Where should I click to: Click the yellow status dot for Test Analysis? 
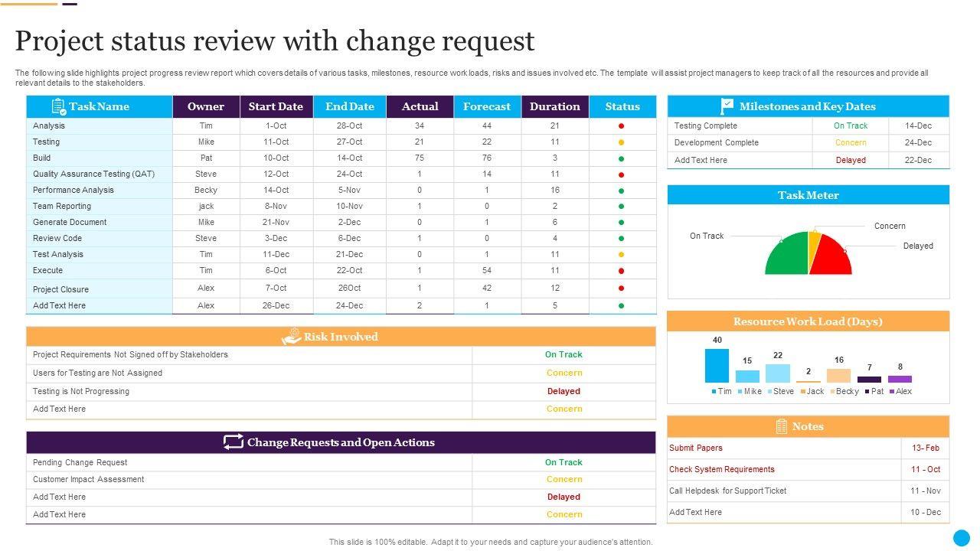click(x=622, y=255)
